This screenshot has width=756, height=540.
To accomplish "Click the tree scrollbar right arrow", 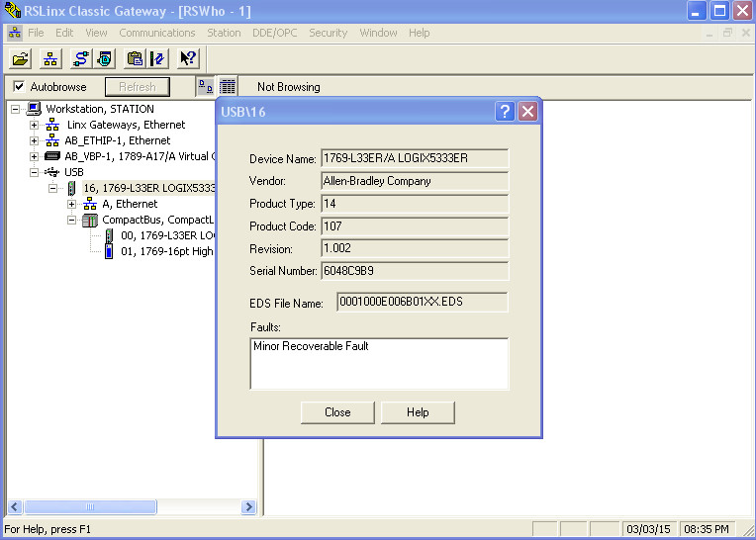I will click(248, 506).
